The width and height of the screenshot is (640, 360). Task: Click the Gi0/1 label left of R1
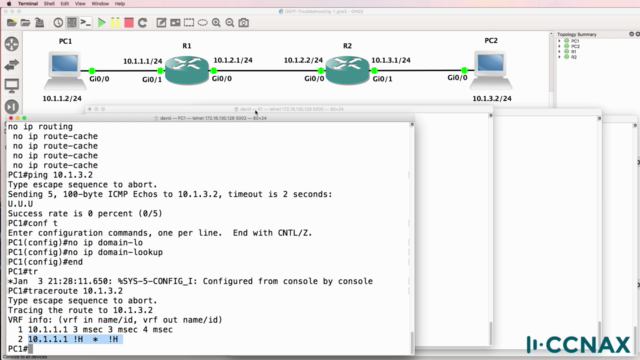pyautogui.click(x=152, y=80)
